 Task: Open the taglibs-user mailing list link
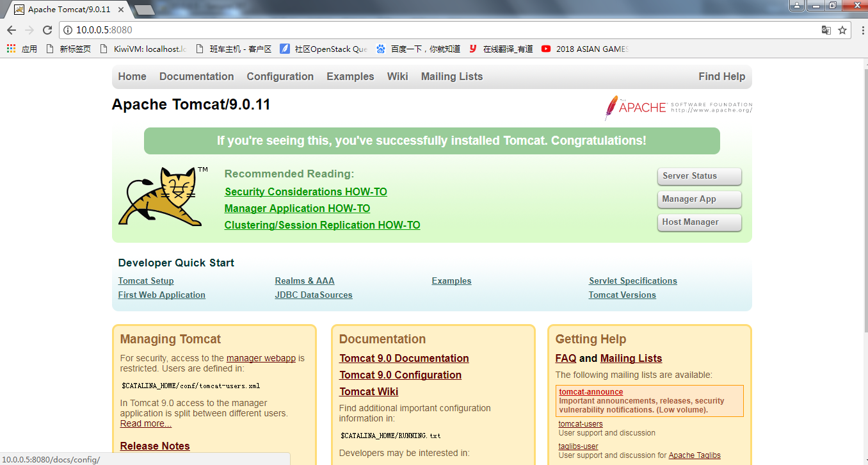coord(579,446)
